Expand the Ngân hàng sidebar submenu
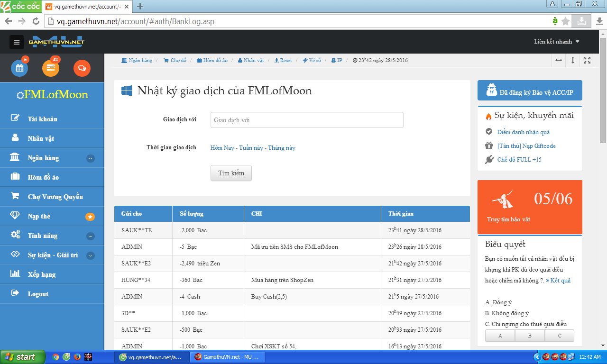607x364 pixels. [x=90, y=158]
